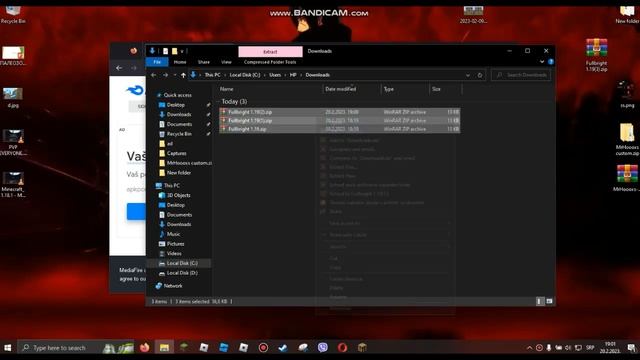Screen dimensions: 640x360
Task: Select the pink Extract tab
Action: [x=270, y=51]
